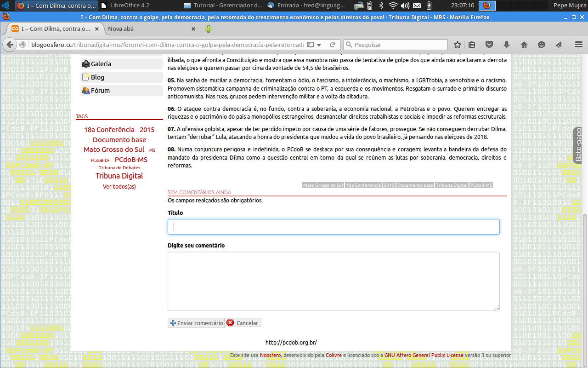
Task: Open Fórum in the sidebar
Action: point(100,91)
